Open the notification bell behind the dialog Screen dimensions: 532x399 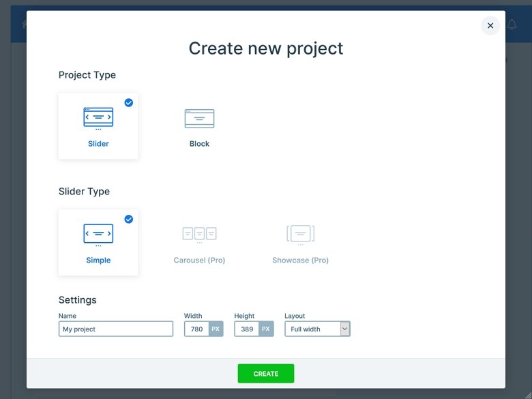pyautogui.click(x=512, y=24)
